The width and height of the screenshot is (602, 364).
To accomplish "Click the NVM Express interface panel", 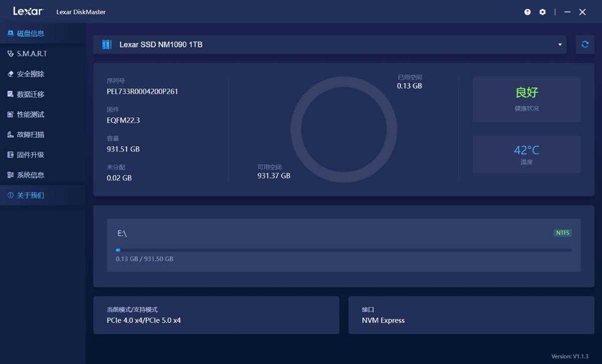I will pyautogui.click(x=471, y=315).
